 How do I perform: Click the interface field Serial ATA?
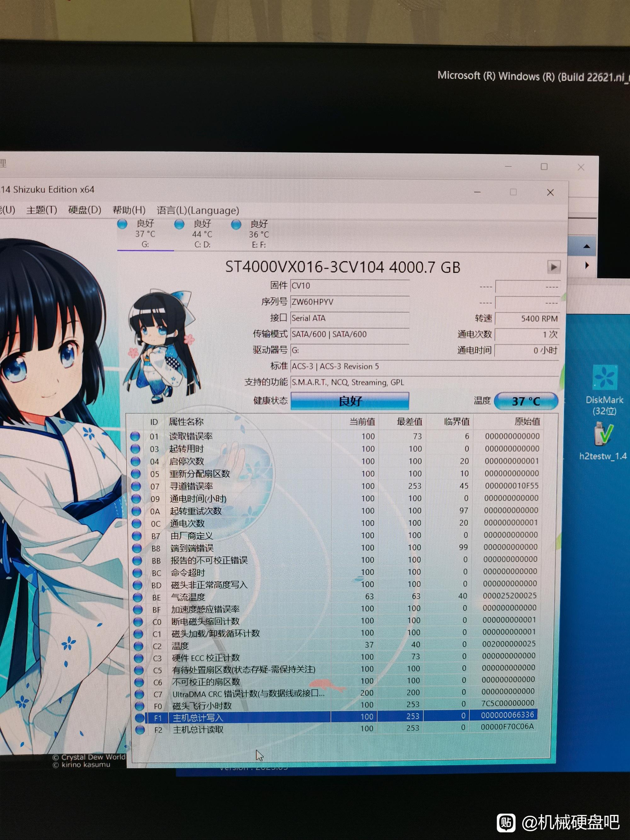[x=350, y=318]
